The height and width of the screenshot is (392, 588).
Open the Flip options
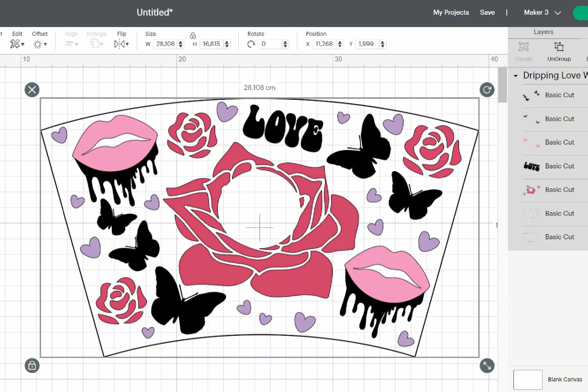pos(122,44)
